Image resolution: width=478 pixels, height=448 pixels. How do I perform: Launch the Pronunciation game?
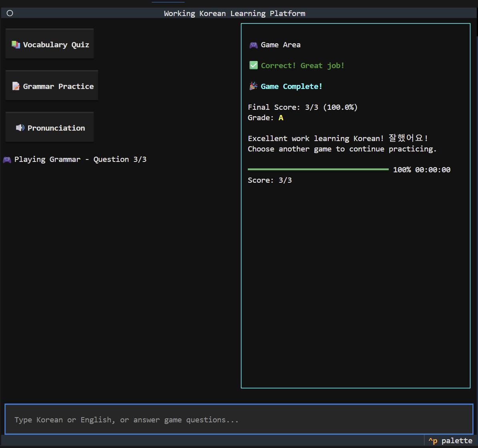pos(50,128)
